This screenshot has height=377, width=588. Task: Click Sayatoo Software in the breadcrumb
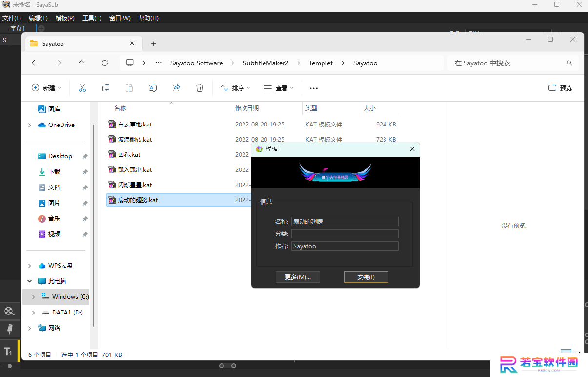click(196, 63)
